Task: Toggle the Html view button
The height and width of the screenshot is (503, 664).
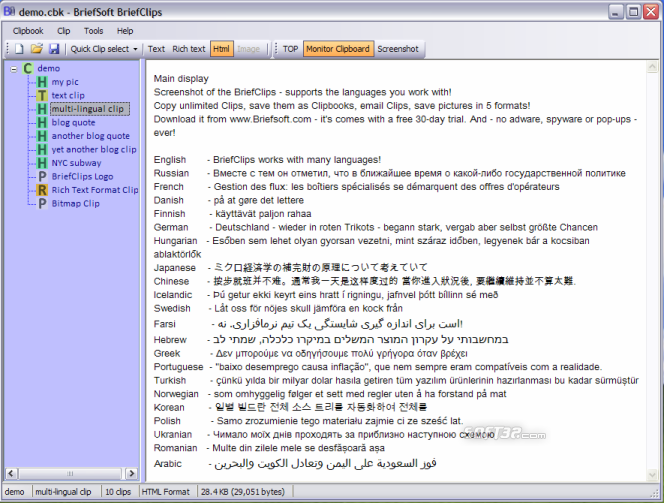Action: point(221,49)
